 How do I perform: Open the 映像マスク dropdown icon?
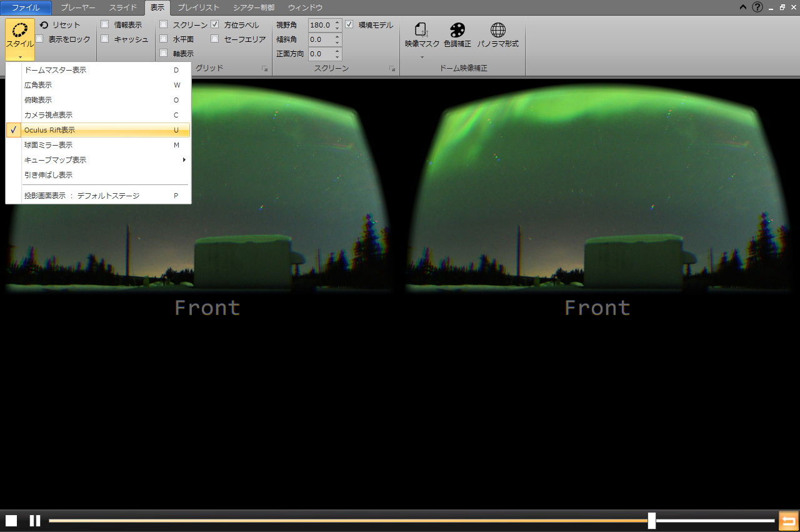point(422,39)
